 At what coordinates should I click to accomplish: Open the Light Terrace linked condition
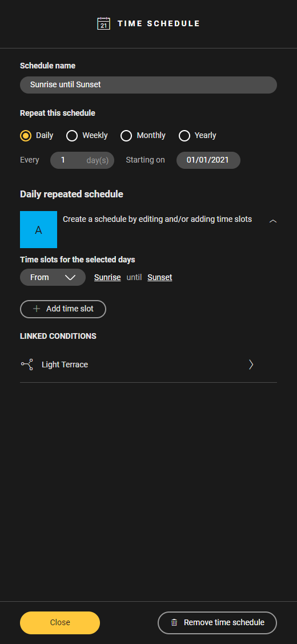point(148,364)
